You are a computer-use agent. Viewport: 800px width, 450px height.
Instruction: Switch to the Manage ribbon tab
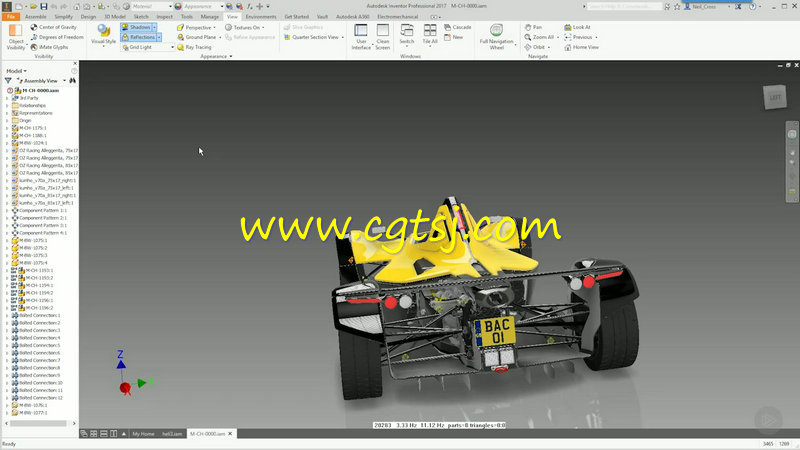pyautogui.click(x=209, y=17)
